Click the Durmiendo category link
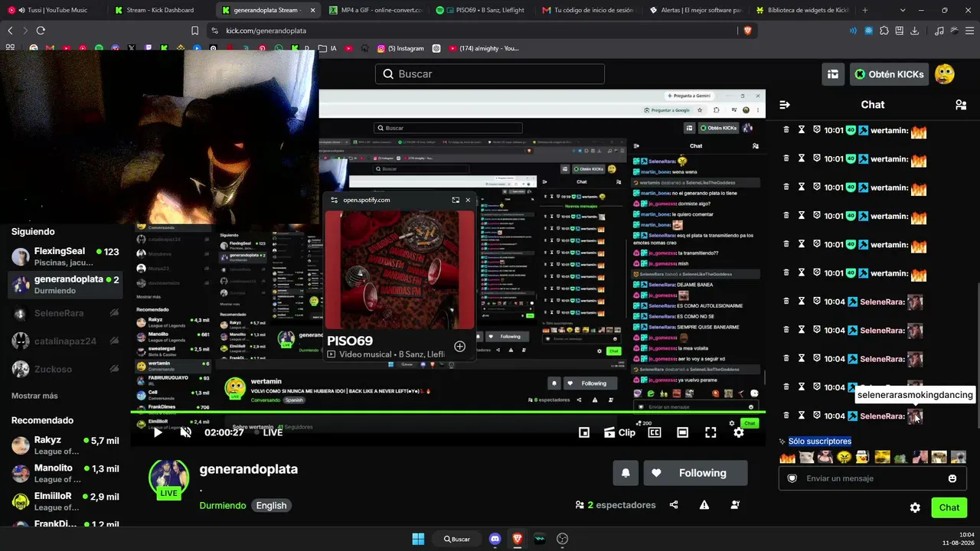 tap(223, 505)
